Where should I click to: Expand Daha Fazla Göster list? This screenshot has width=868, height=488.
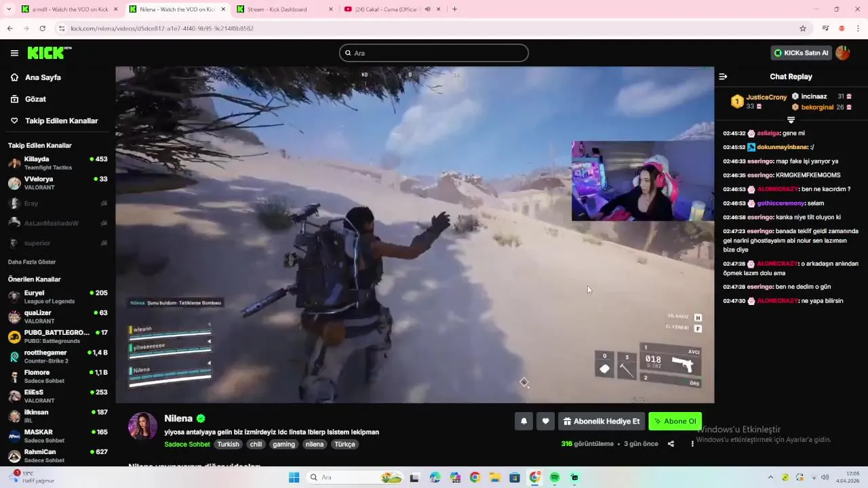tap(32, 262)
